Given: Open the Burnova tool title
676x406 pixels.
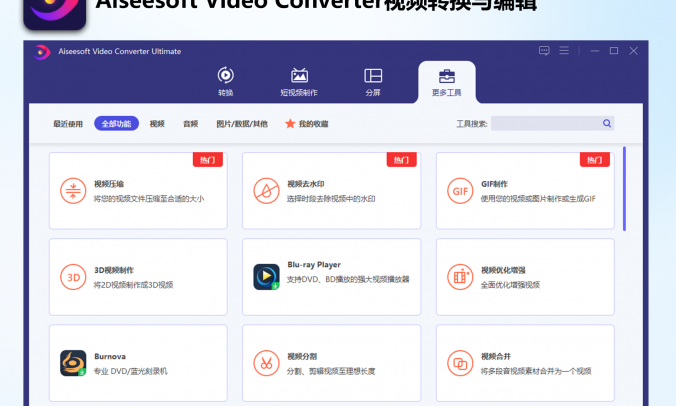Looking at the screenshot, I should coord(110,356).
